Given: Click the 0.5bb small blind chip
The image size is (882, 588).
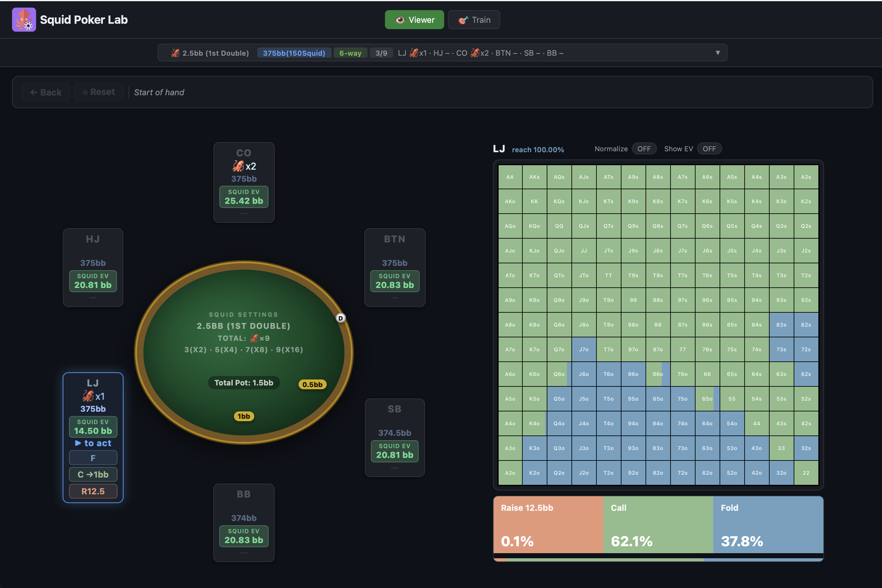Looking at the screenshot, I should click(312, 385).
